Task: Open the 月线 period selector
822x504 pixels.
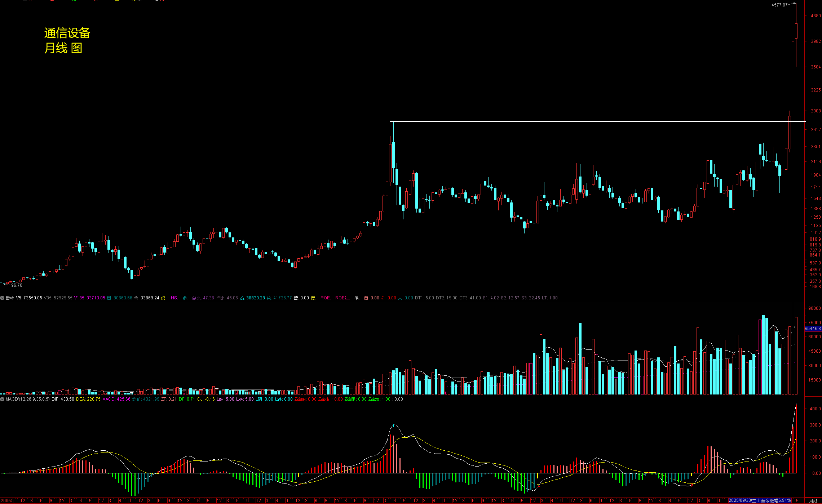Action: [x=813, y=501]
